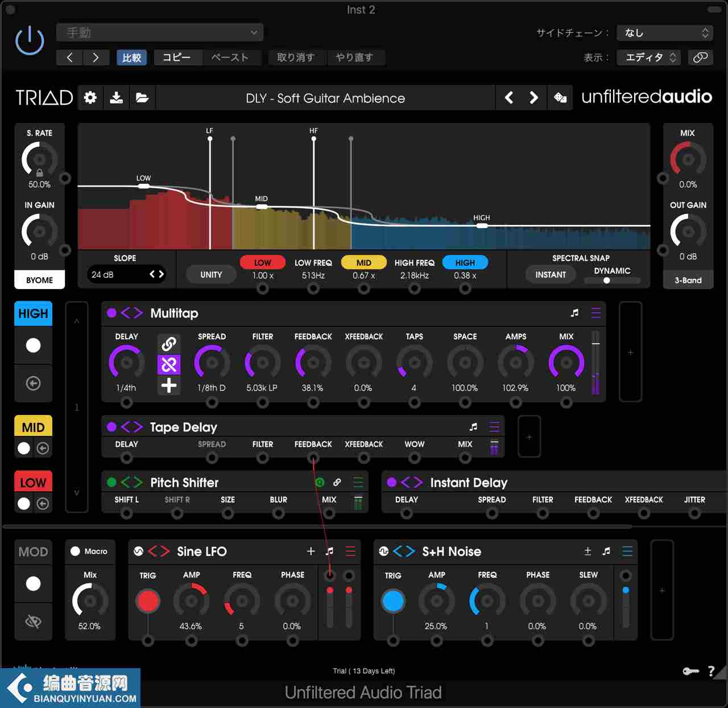728x708 pixels.
Task: Open the help question mark
Action: tap(711, 672)
